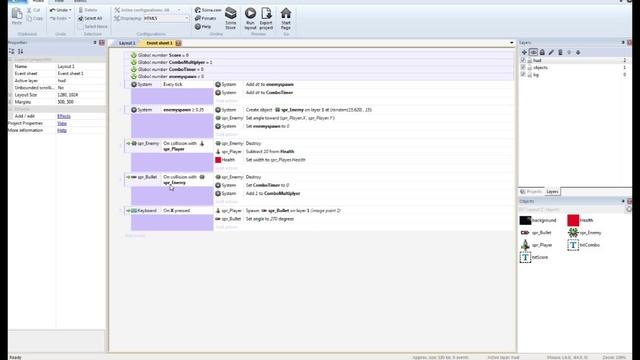
Task: Click the red Health icon in event actions
Action: click(218, 160)
